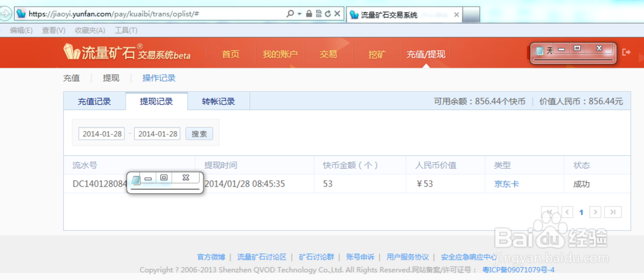Go to last page with pagination icon
This screenshot has height=280, width=644.
[x=613, y=212]
